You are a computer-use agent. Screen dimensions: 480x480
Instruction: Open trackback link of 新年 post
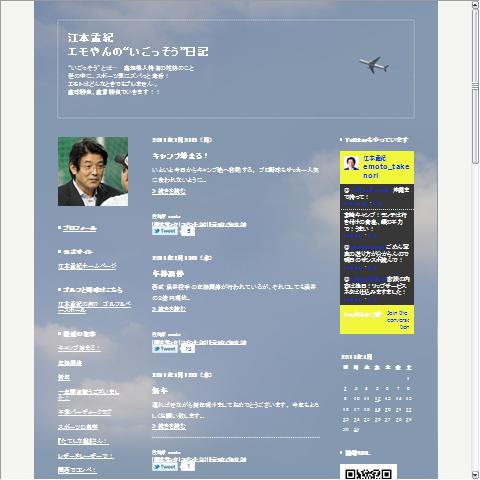click(228, 459)
